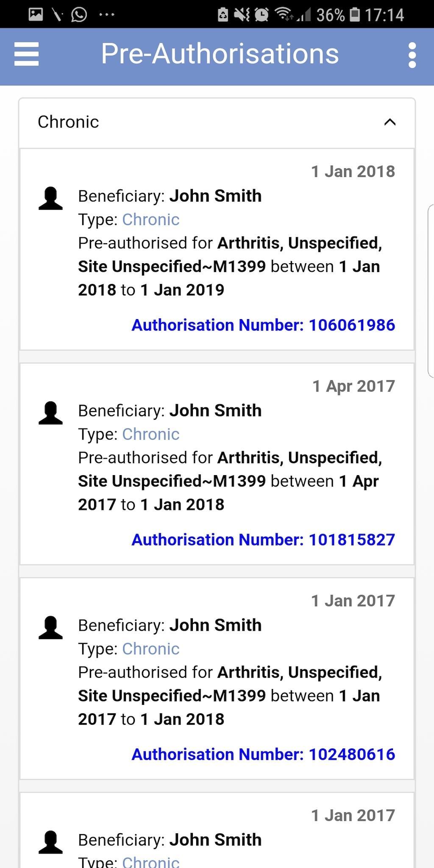Tap the person icon on bottom partial entry
The image size is (434, 868).
click(50, 842)
